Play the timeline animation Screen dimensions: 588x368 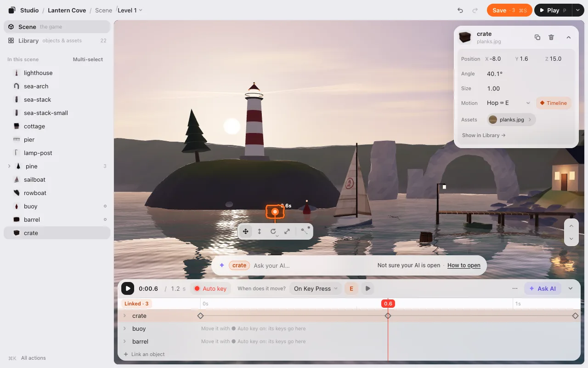click(128, 288)
